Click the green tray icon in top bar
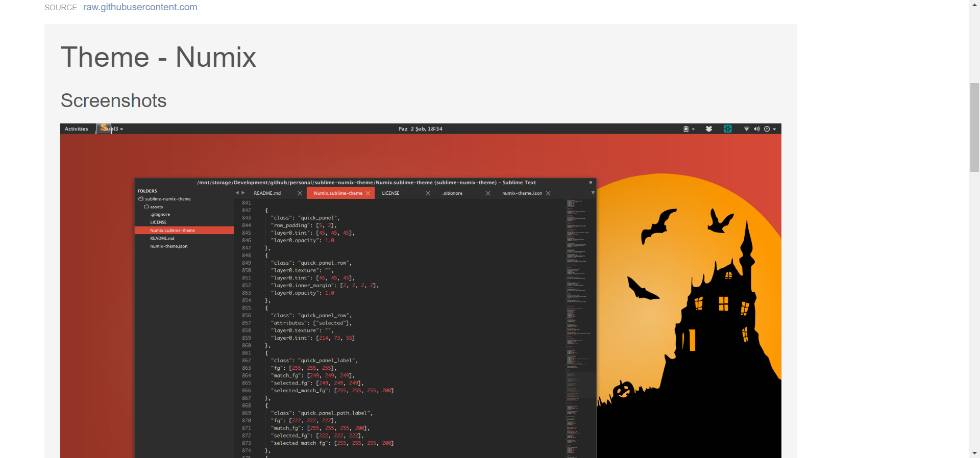This screenshot has width=980, height=458. 728,129
